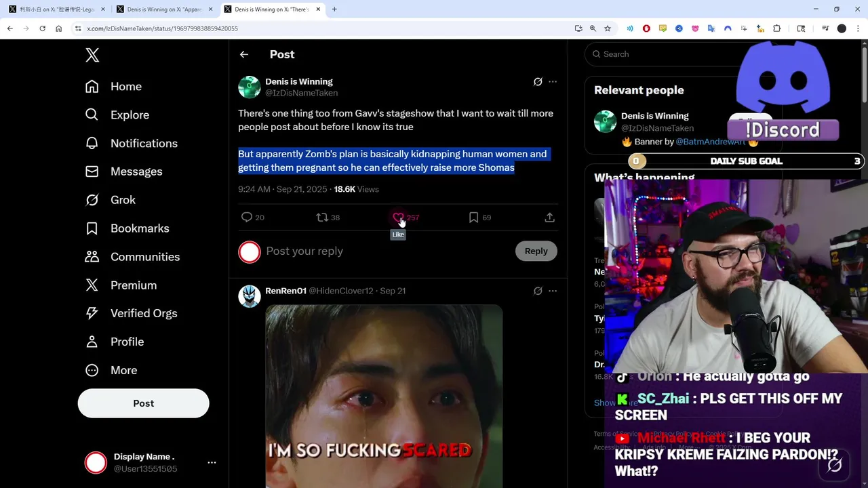Image resolution: width=868 pixels, height=488 pixels.
Task: Bookmark the post with 69 bookmarks
Action: (473, 218)
